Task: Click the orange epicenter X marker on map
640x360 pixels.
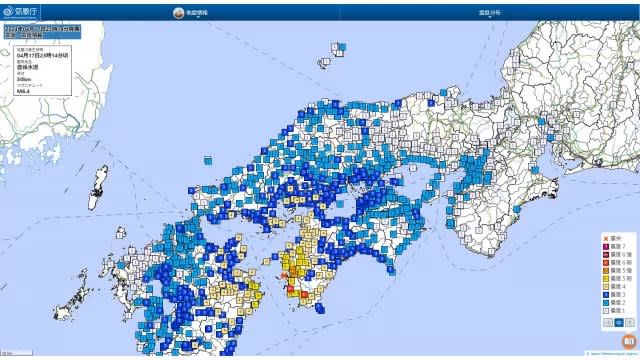Action: tap(284, 276)
